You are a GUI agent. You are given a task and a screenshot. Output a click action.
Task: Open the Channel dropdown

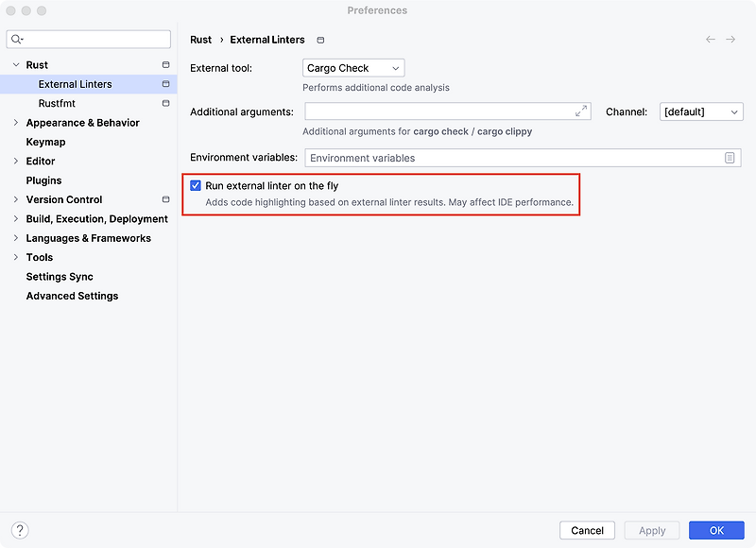coord(700,111)
